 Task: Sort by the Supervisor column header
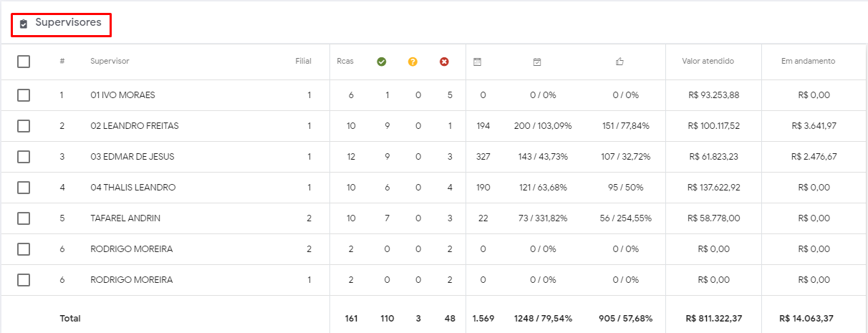pos(110,62)
